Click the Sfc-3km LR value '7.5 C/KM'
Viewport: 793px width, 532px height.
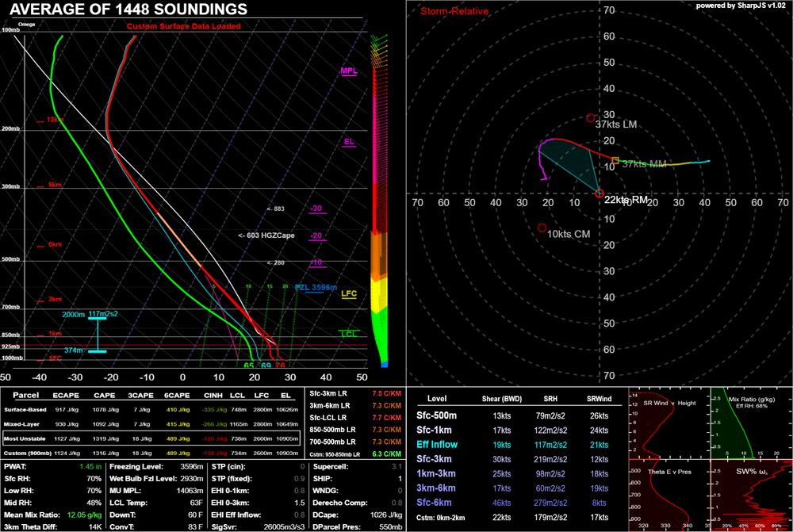(386, 393)
